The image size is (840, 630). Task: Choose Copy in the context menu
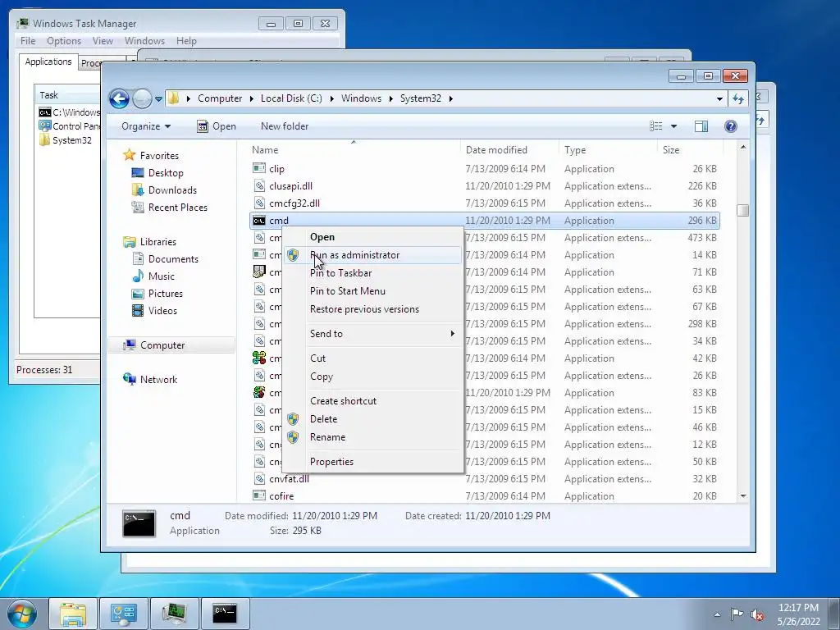tap(373, 377)
